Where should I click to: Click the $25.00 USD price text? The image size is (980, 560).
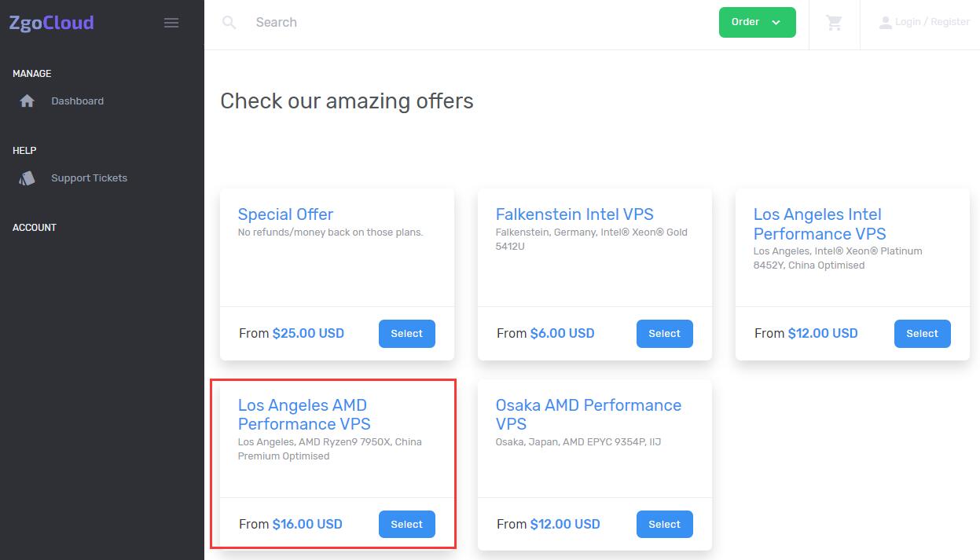tap(308, 333)
